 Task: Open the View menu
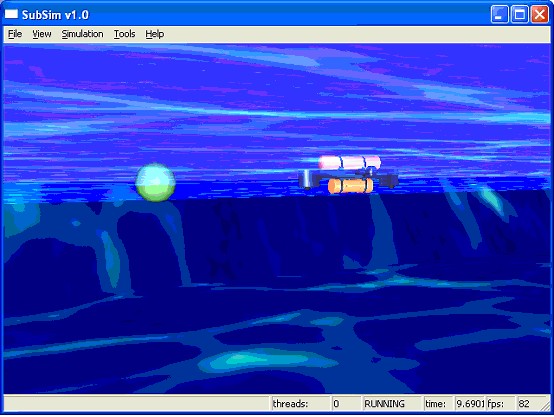click(42, 34)
